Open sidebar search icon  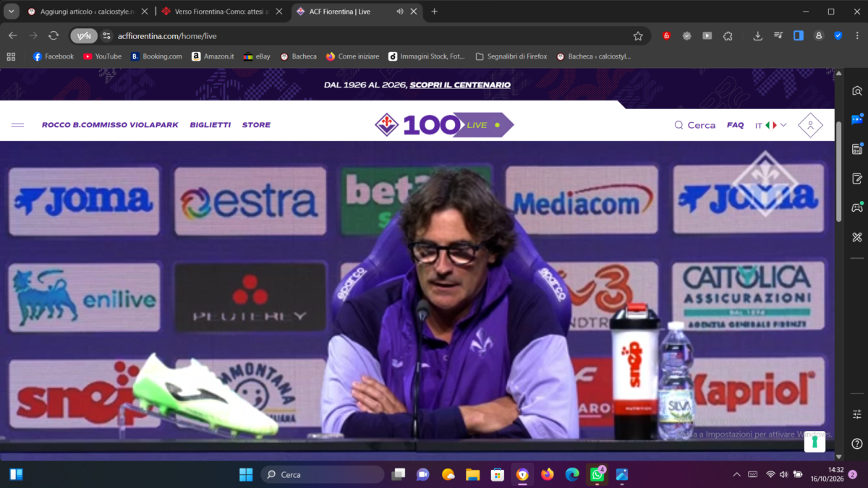pos(857,90)
